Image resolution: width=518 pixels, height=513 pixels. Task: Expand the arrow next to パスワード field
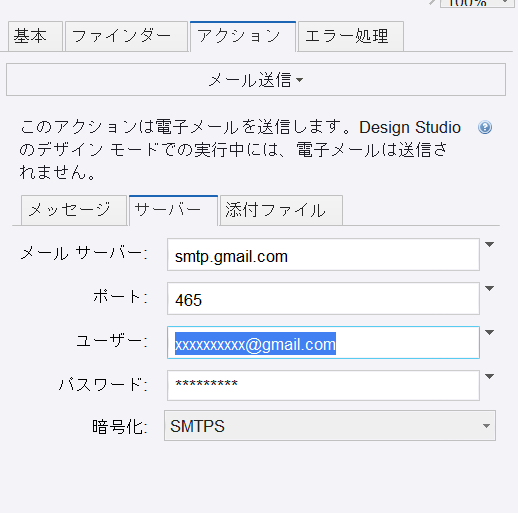pyautogui.click(x=489, y=377)
